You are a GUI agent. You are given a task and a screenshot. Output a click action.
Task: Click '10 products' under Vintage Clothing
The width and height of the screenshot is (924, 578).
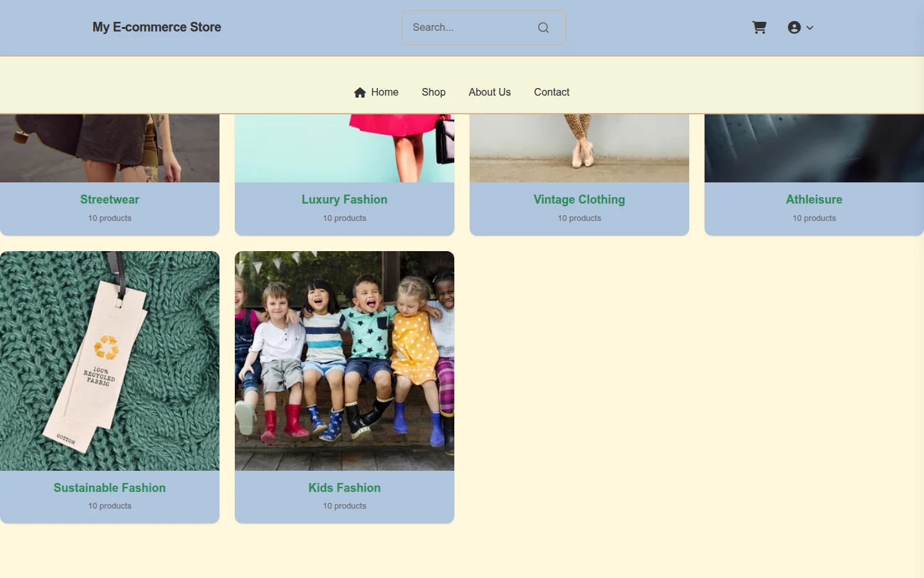pos(579,218)
